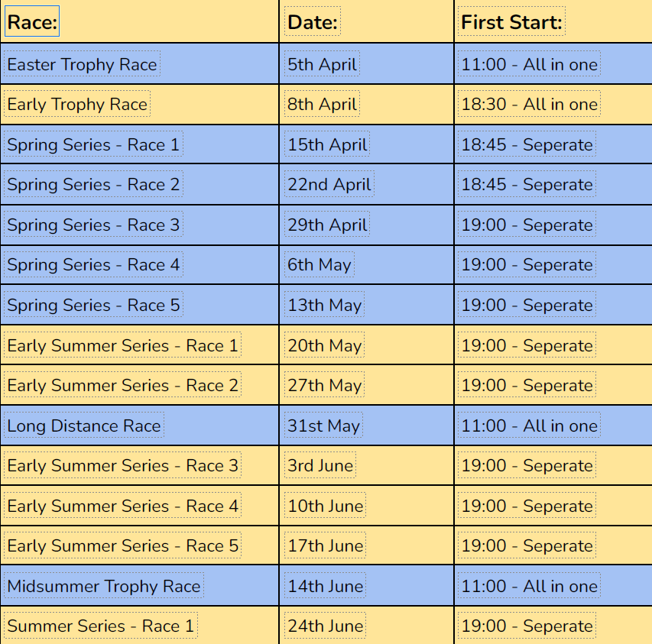This screenshot has width=652, height=644.
Task: Click the "6th May" date cell
Action: click(320, 265)
